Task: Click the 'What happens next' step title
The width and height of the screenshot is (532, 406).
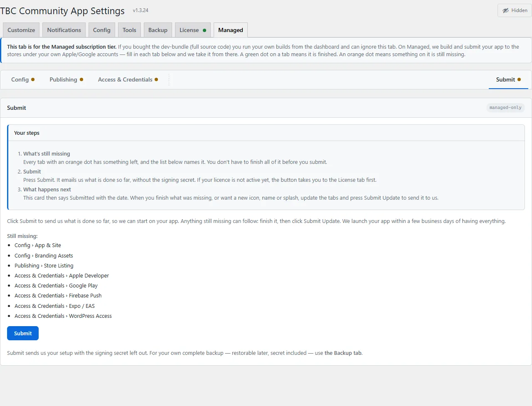Action: pos(47,189)
